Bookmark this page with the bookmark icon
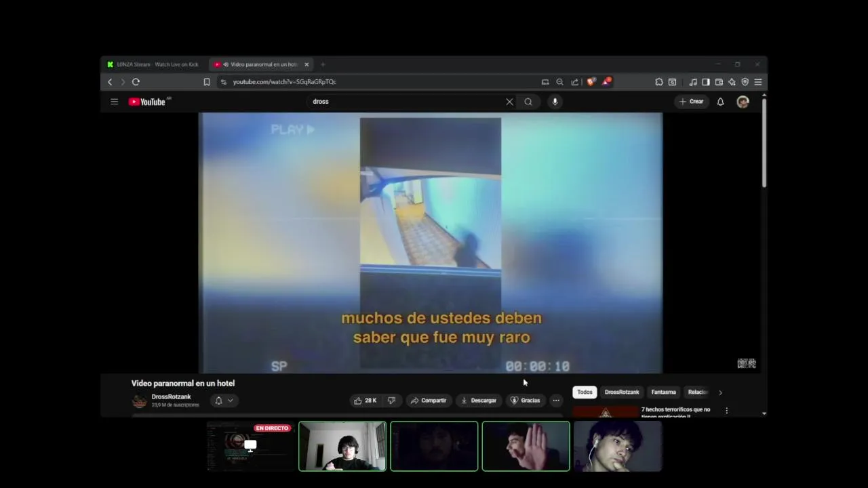 click(207, 82)
